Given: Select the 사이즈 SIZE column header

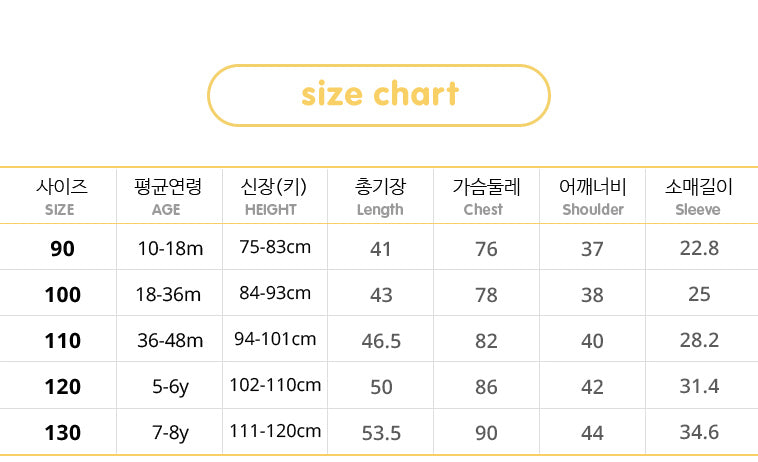Looking at the screenshot, I should tap(61, 196).
